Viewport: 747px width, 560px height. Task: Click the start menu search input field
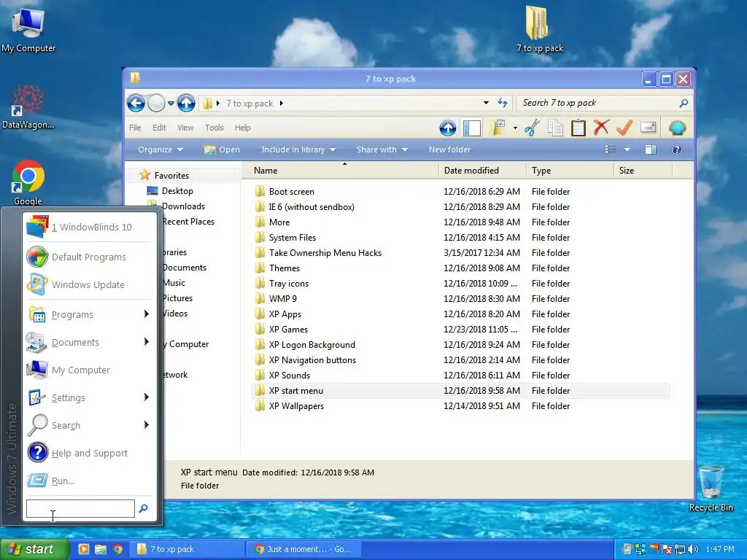point(80,508)
